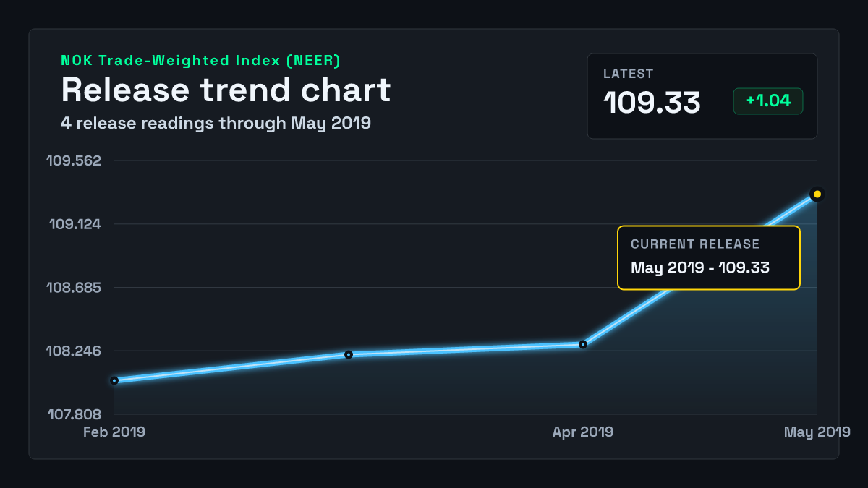
Task: Click the "CURRENT RELEASE" tooltip label
Action: click(695, 244)
